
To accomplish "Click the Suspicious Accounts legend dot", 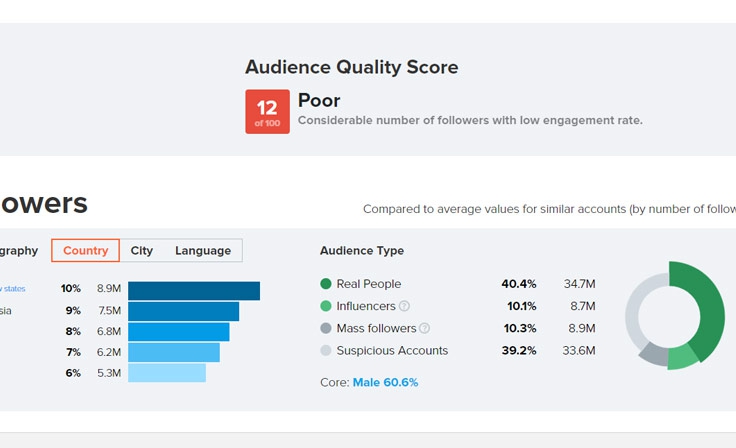I will coord(326,351).
